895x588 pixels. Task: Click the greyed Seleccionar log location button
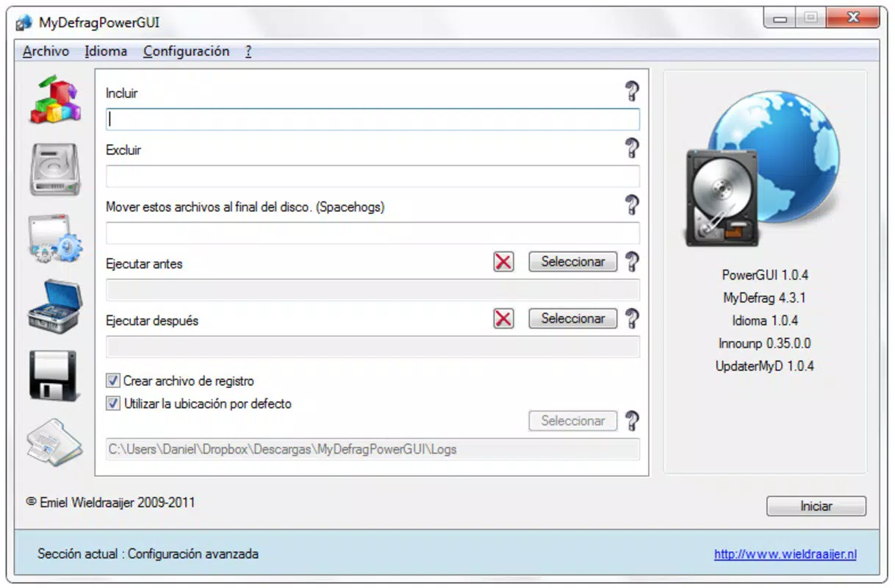573,420
